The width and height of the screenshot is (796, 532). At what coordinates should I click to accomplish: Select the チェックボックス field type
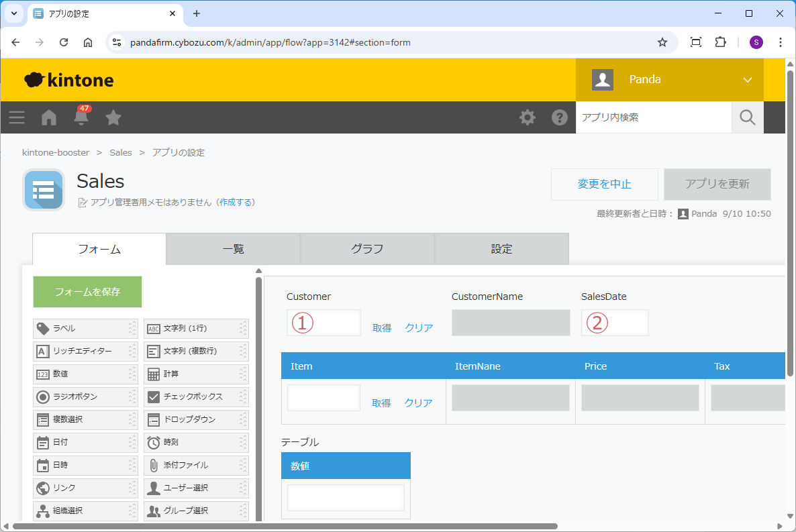(x=196, y=396)
